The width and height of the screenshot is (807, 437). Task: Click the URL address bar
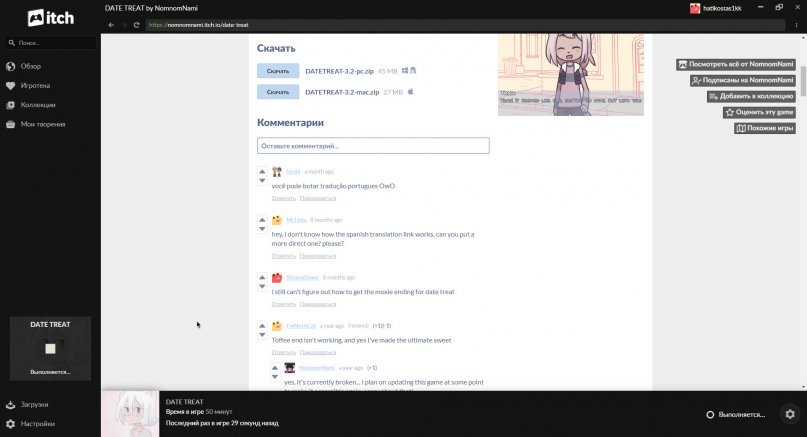(x=465, y=25)
